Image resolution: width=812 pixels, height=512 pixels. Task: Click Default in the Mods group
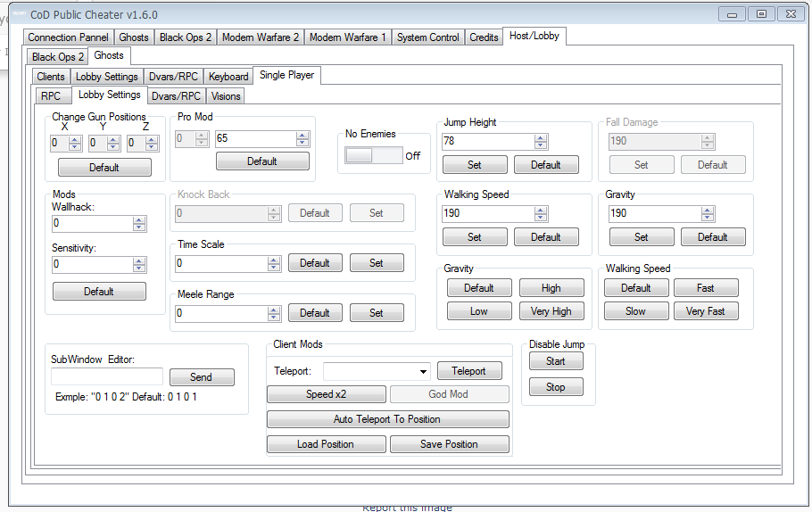coord(99,291)
